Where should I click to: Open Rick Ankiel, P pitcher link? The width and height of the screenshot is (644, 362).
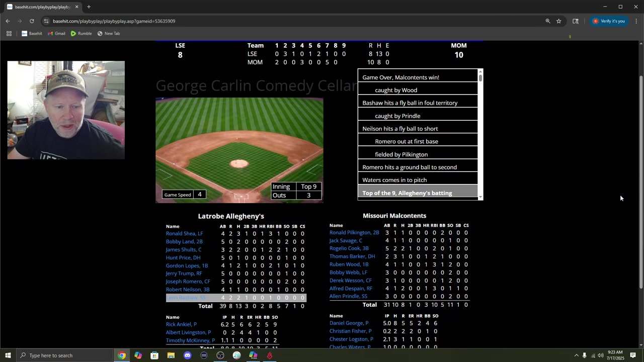181,325
